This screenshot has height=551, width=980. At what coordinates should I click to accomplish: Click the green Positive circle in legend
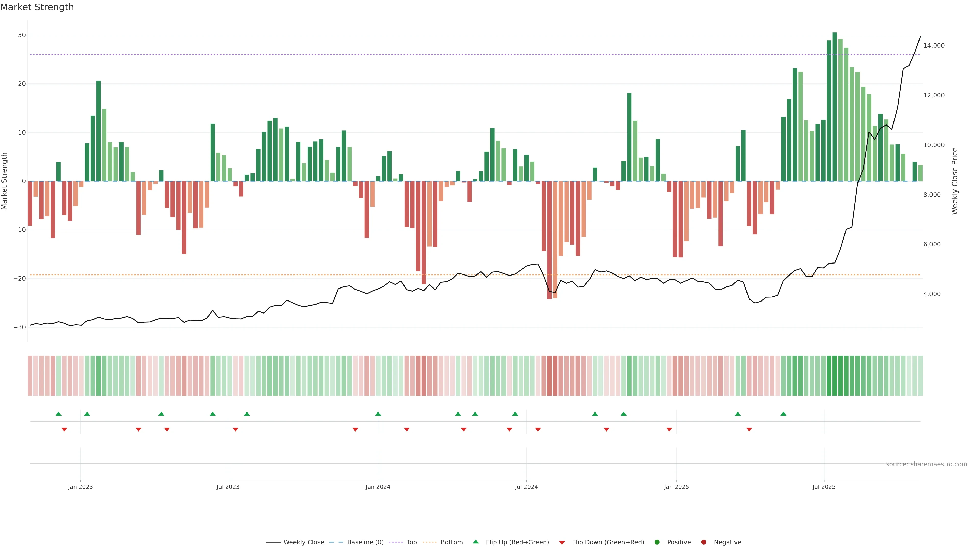pos(657,542)
